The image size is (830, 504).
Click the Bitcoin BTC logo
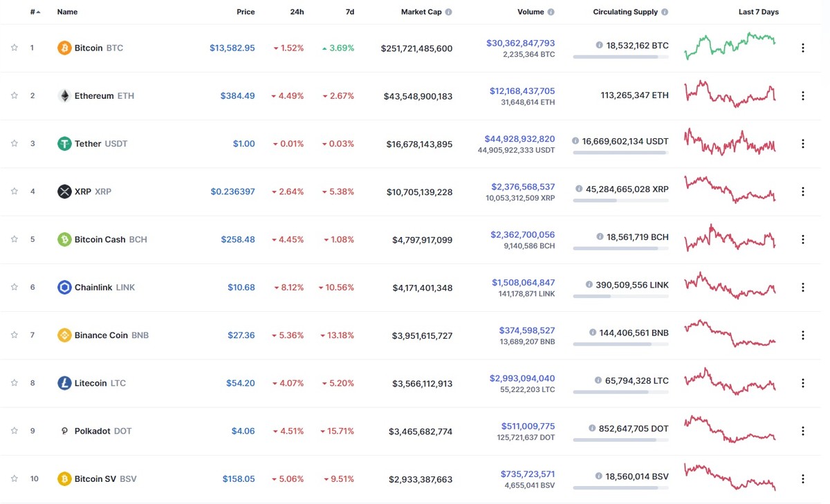tap(65, 48)
